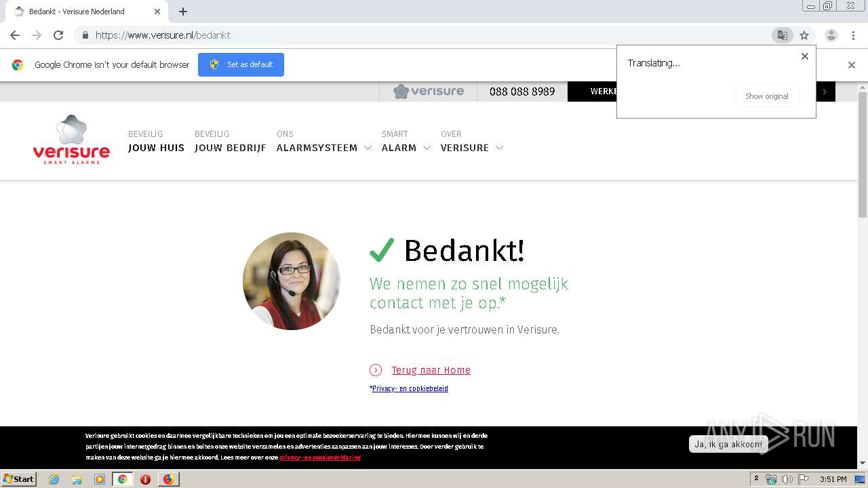Click Ja, ik ga akkoord cookie button

(728, 444)
